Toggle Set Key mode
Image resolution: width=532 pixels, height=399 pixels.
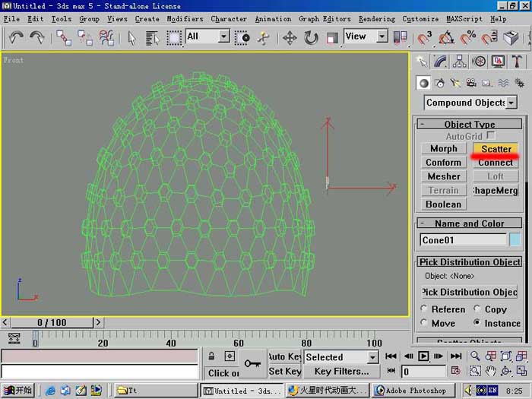pyautogui.click(x=284, y=371)
